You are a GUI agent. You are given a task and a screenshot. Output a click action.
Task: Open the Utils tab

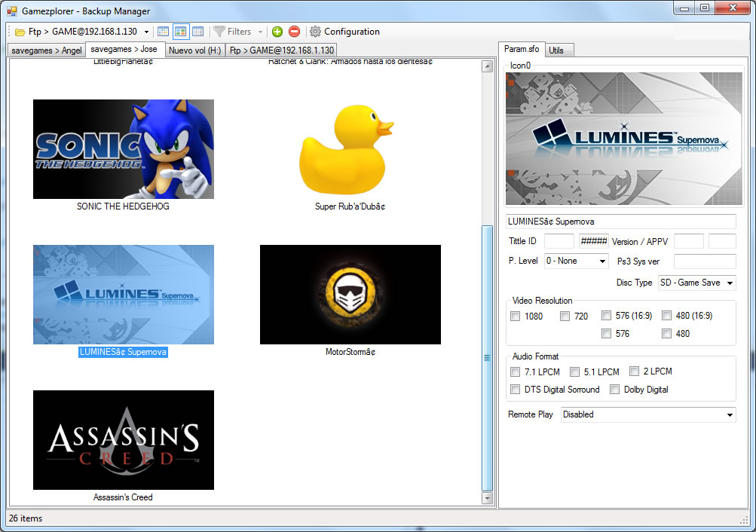[559, 50]
